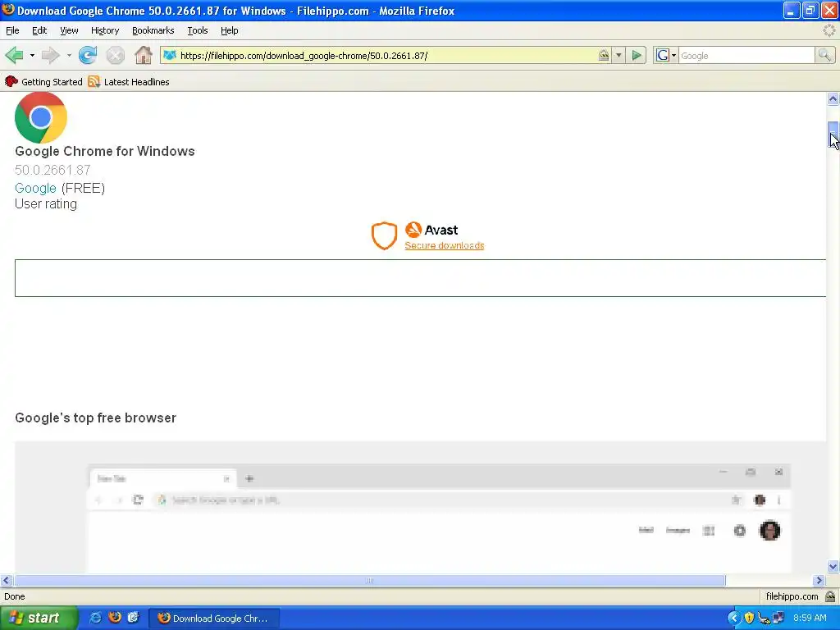Click the Firefox activity throbber icon
The image size is (840, 630).
[x=829, y=30]
